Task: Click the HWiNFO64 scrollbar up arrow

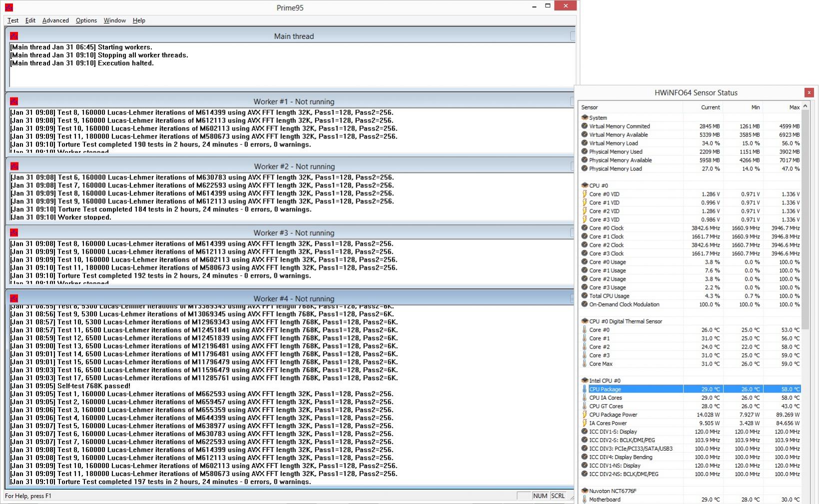Action: pyautogui.click(x=805, y=107)
